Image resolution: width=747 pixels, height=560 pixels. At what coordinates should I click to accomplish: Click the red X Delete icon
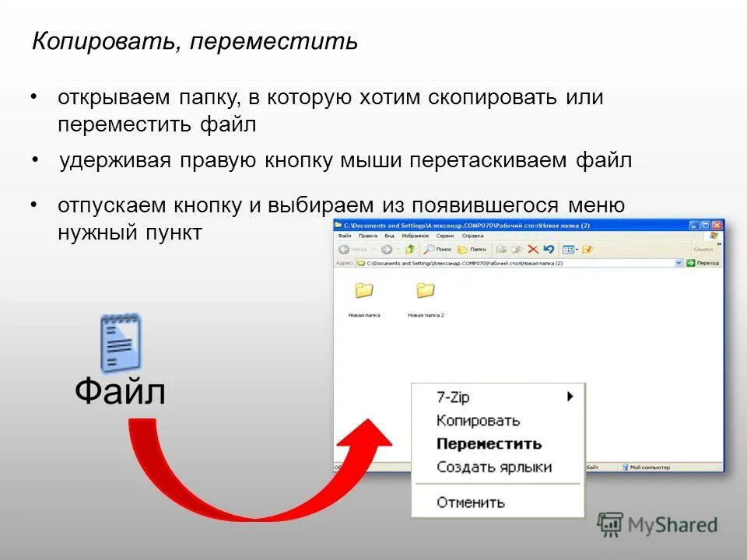[x=533, y=249]
